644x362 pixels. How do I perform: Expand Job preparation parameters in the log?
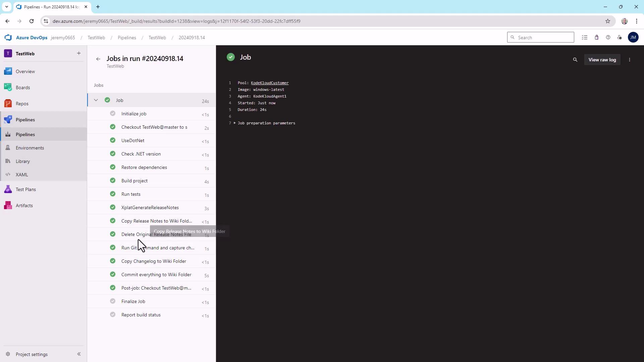[235, 123]
